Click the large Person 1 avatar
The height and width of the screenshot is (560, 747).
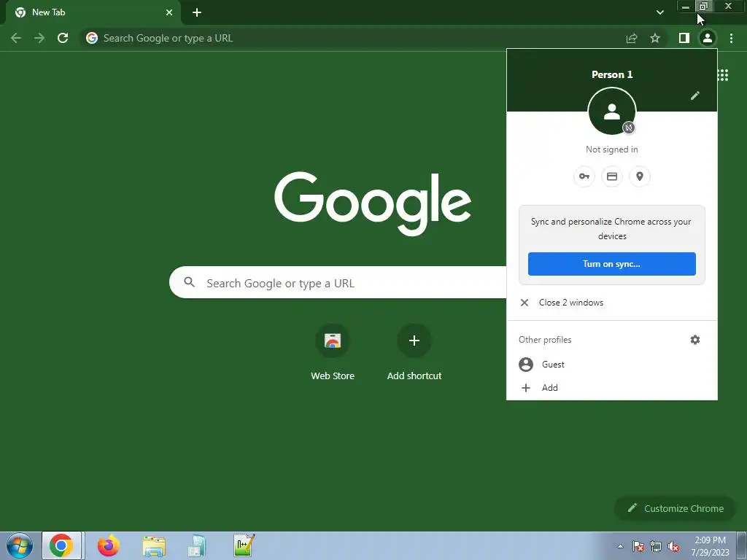coord(612,112)
